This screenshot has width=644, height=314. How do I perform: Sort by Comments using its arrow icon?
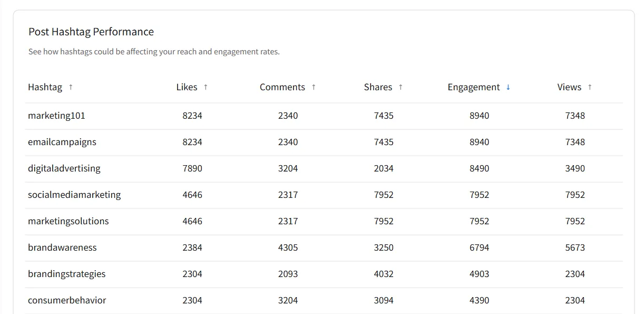pyautogui.click(x=314, y=87)
